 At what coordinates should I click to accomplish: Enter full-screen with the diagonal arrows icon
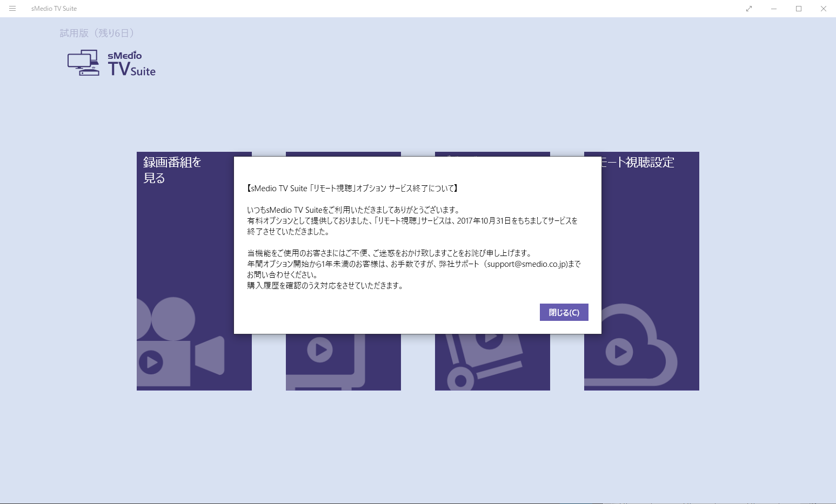(749, 9)
